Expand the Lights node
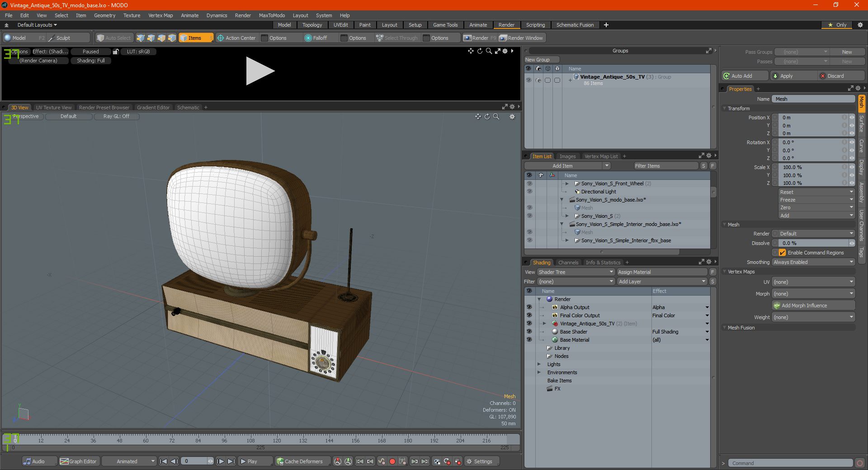The height and width of the screenshot is (470, 868). (539, 364)
